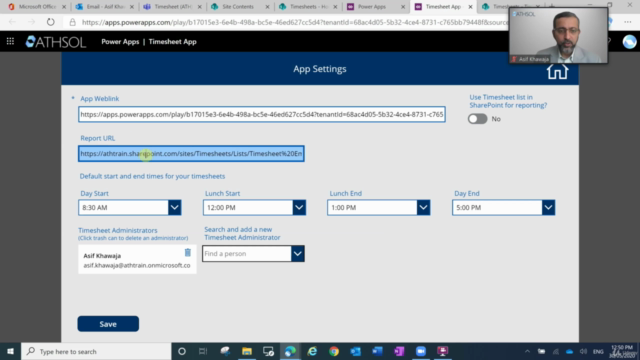Click the Find a person search box
The image size is (640, 360).
pyautogui.click(x=247, y=253)
